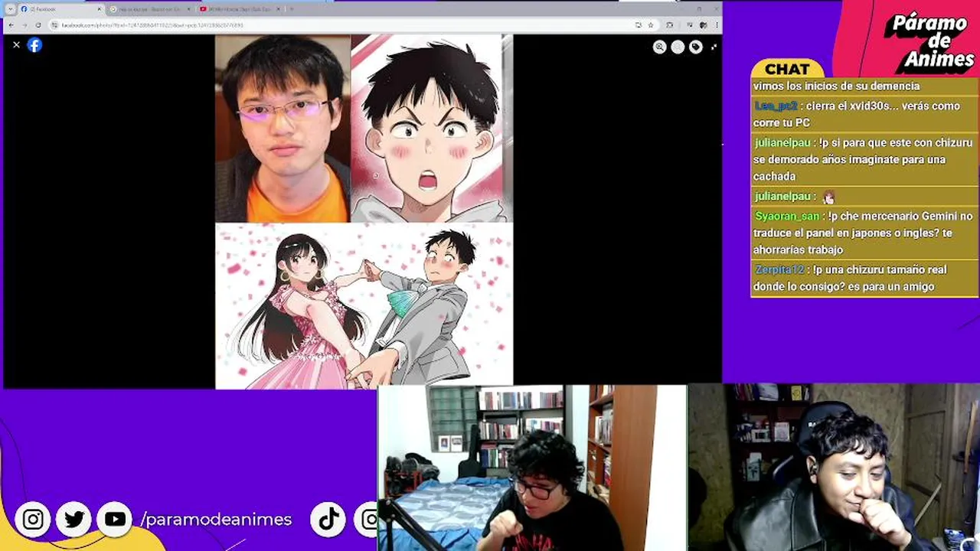Image resolution: width=980 pixels, height=551 pixels.
Task: Enter fullscreen mode for the photo
Action: [714, 47]
